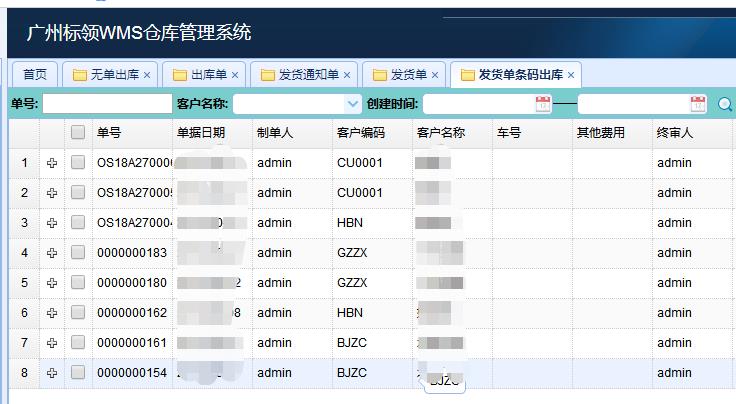Toggle the select-all header checkbox
Image resolution: width=736 pixels, height=404 pixels.
click(78, 132)
